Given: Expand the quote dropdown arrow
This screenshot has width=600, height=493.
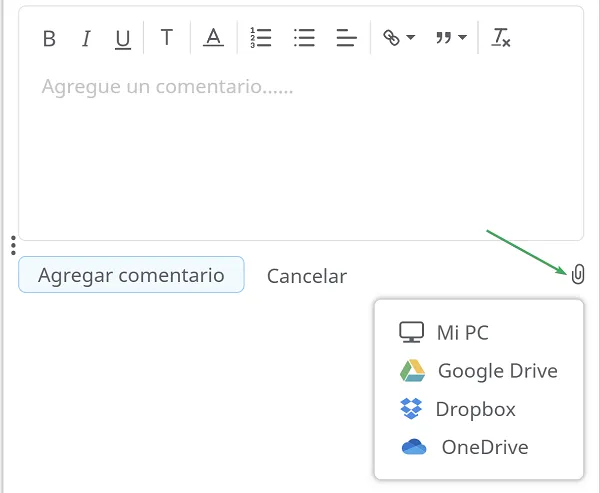Looking at the screenshot, I should [462, 37].
